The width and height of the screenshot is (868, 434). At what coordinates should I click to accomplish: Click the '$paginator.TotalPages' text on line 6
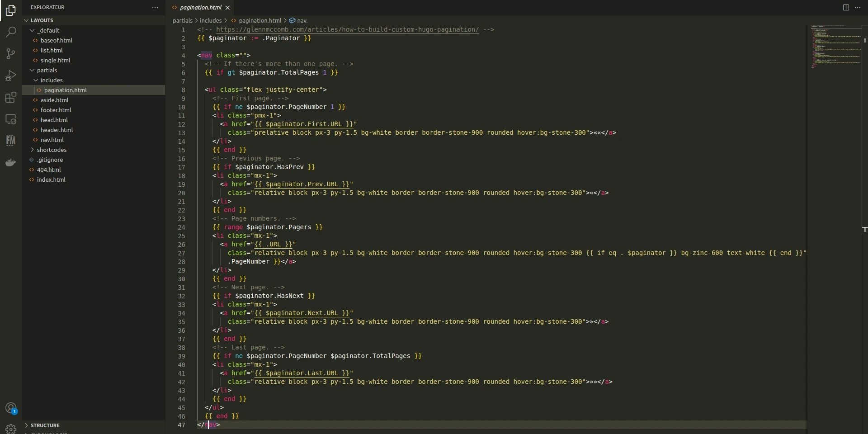click(x=279, y=73)
